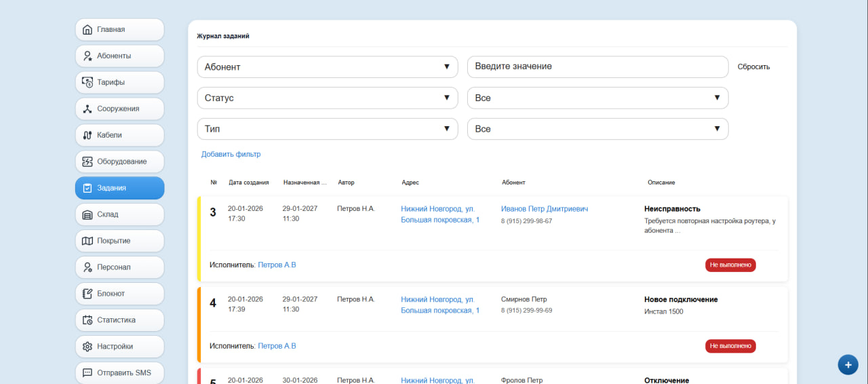Viewport: 868px width, 384px height.
Task: Click the Сбросить reset button
Action: [x=754, y=67]
